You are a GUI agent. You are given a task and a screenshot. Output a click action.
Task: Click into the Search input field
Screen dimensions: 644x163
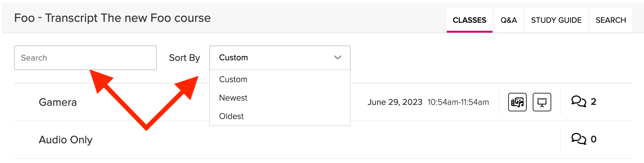pos(85,58)
